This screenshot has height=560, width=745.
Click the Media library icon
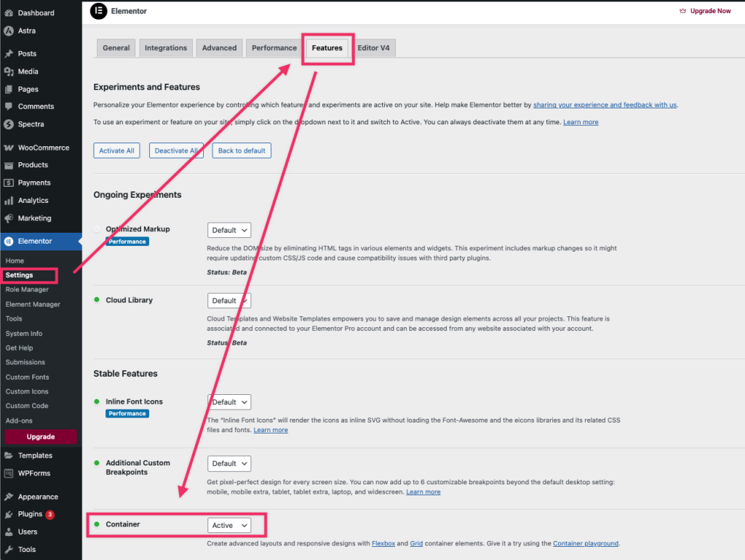[x=9, y=72]
